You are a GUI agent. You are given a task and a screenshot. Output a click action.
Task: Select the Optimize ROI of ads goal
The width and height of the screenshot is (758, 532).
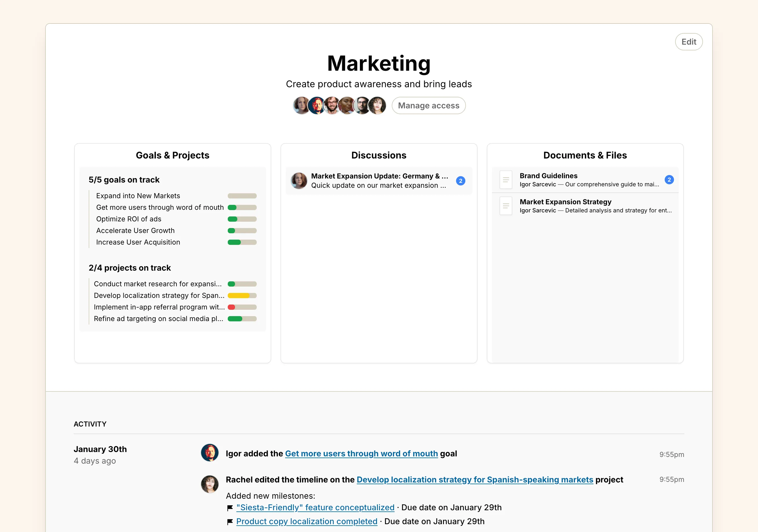tap(129, 219)
